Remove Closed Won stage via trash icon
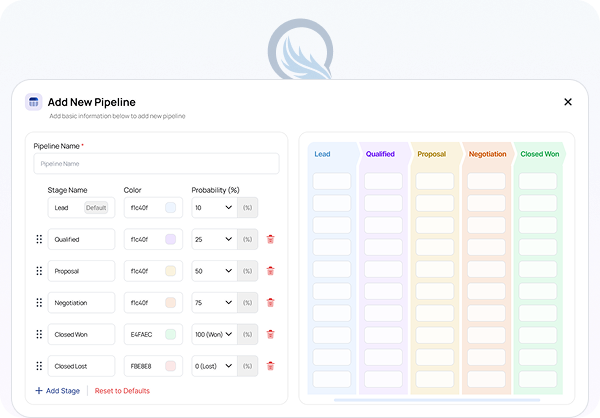The width and height of the screenshot is (600, 418). tap(270, 335)
